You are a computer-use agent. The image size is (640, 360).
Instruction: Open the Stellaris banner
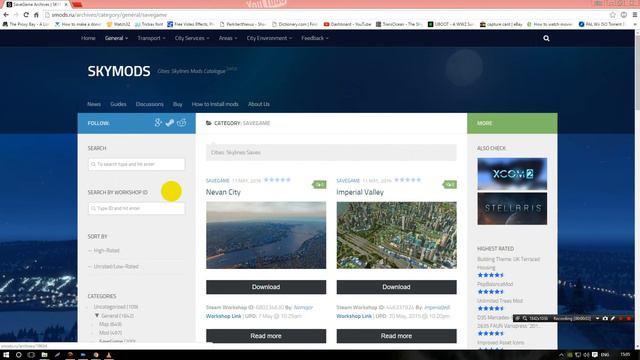pyautogui.click(x=512, y=209)
